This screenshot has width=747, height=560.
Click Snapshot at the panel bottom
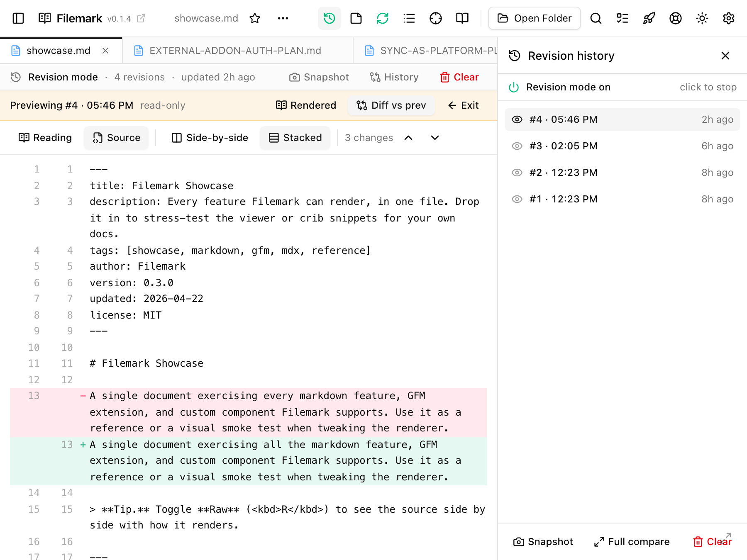[543, 542]
